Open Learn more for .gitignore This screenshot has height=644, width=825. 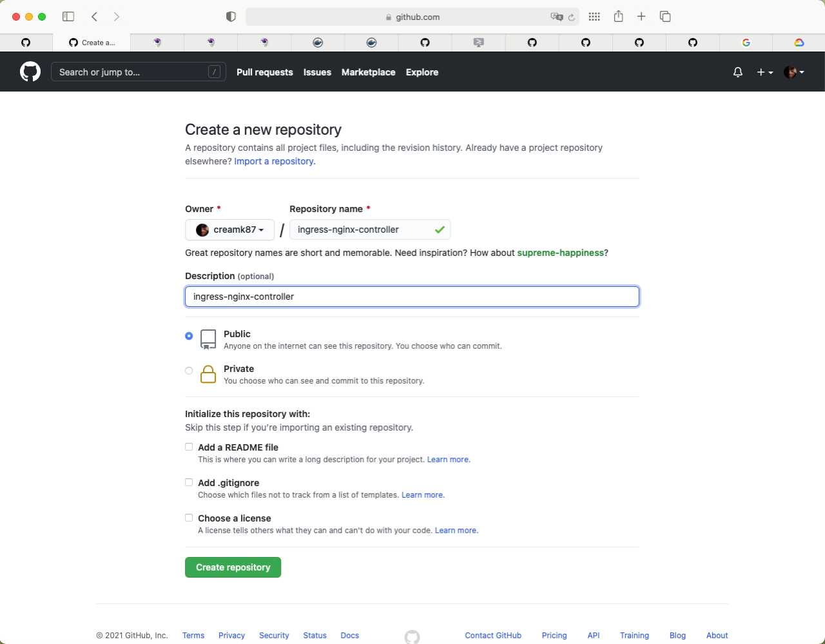click(x=423, y=495)
